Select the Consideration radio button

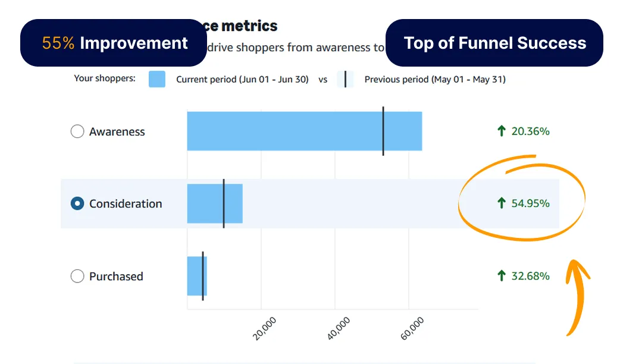click(x=77, y=203)
